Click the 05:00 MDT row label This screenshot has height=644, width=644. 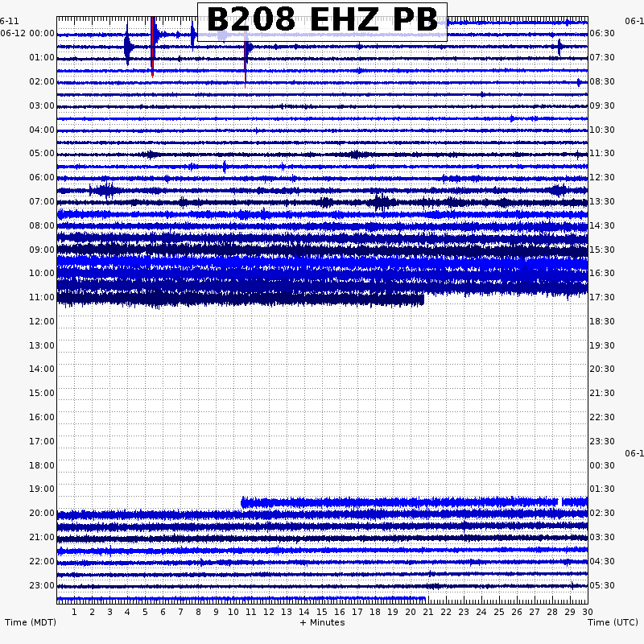click(x=42, y=154)
